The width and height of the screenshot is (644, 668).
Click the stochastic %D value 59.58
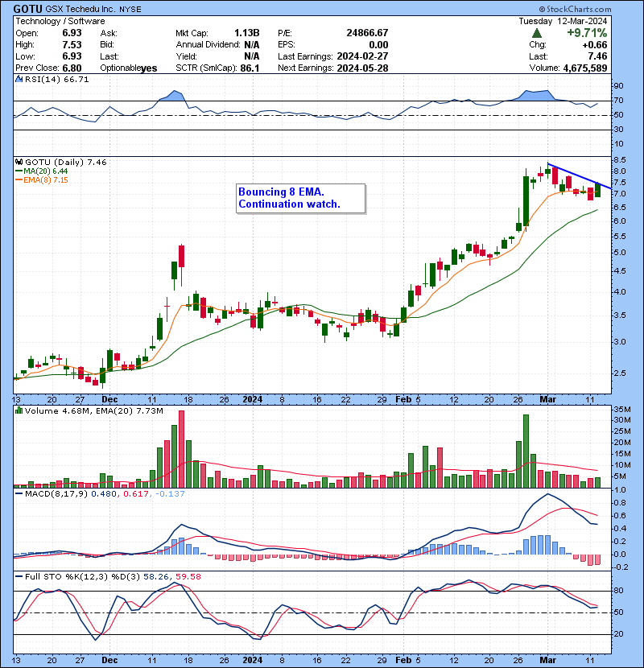pos(188,577)
